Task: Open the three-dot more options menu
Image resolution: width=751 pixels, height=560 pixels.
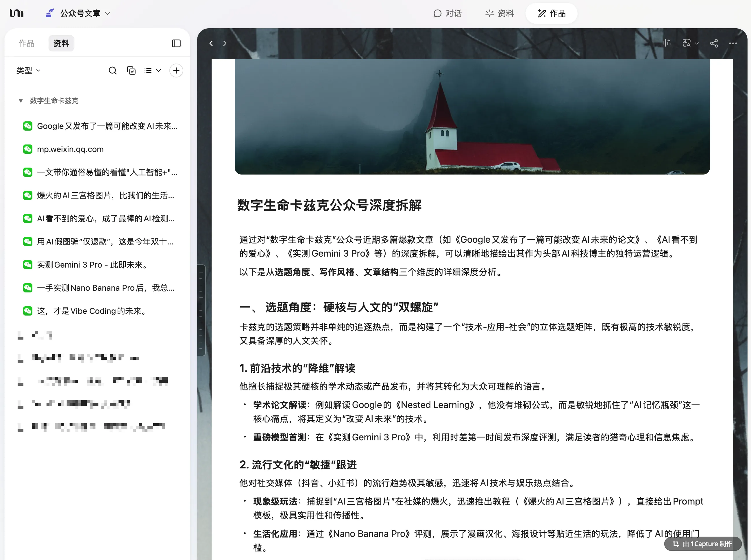Action: click(x=733, y=43)
